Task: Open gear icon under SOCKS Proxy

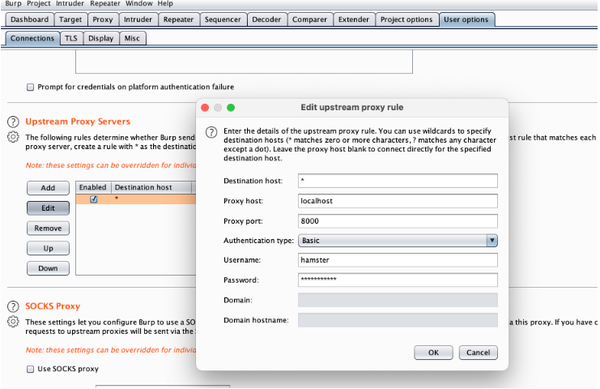Action: tap(13, 321)
